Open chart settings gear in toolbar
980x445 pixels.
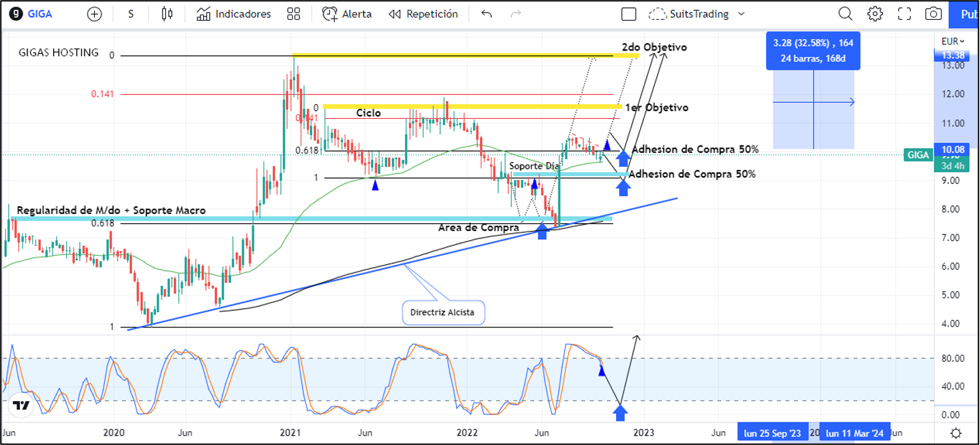pyautogui.click(x=875, y=14)
